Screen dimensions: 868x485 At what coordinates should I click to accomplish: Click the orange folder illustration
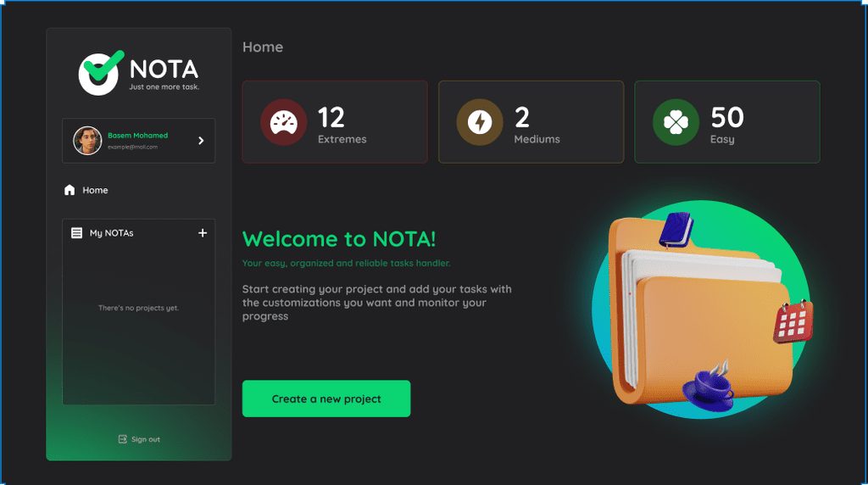(703, 310)
